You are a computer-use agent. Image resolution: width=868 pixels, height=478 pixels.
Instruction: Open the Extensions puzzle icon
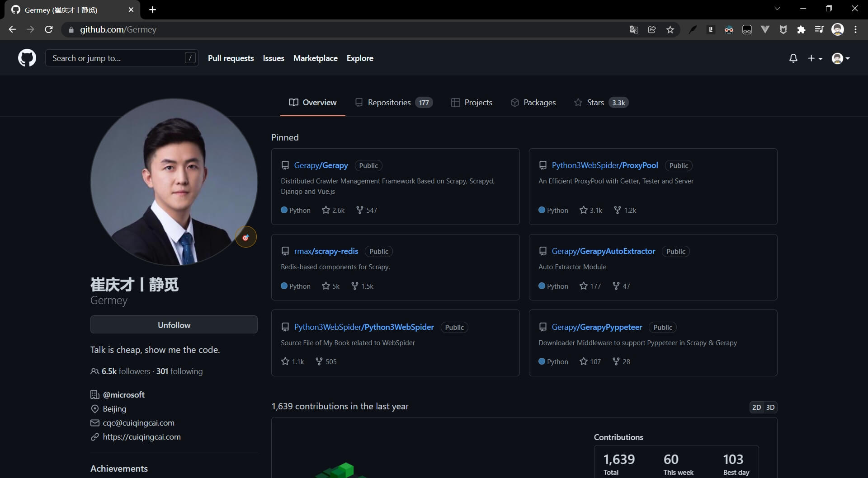[801, 29]
